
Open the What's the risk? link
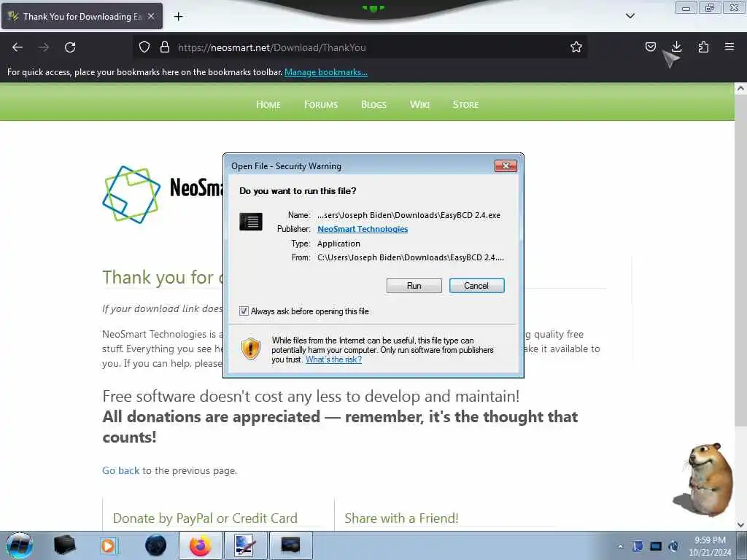pyautogui.click(x=333, y=359)
